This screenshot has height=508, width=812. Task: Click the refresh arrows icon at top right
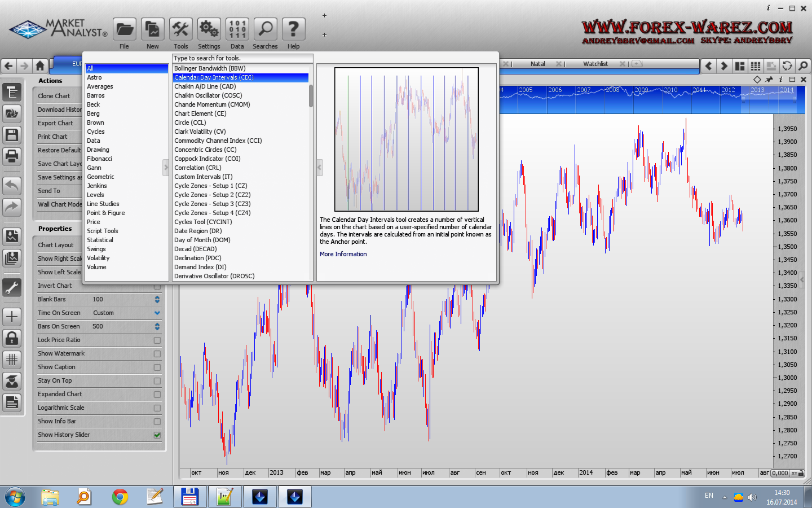[787, 66]
